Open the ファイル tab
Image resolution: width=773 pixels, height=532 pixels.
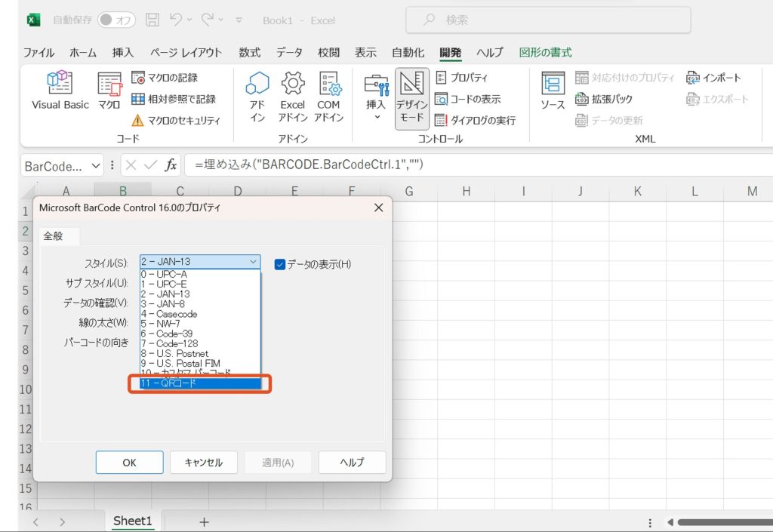(38, 52)
